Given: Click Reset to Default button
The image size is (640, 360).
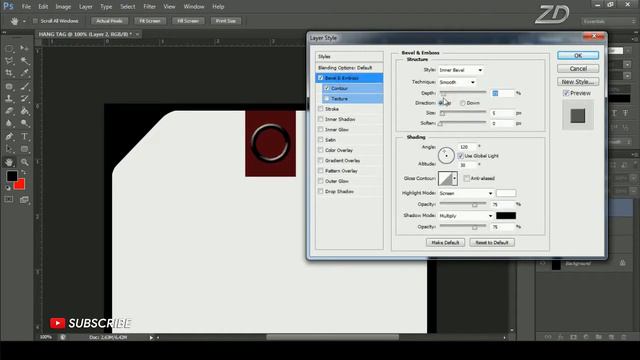Looking at the screenshot, I should (492, 242).
